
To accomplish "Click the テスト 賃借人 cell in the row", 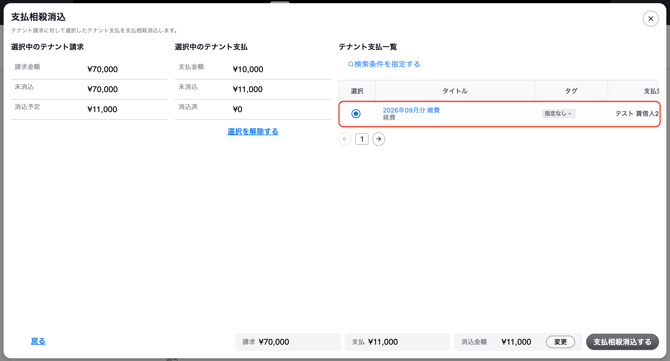I will [637, 114].
